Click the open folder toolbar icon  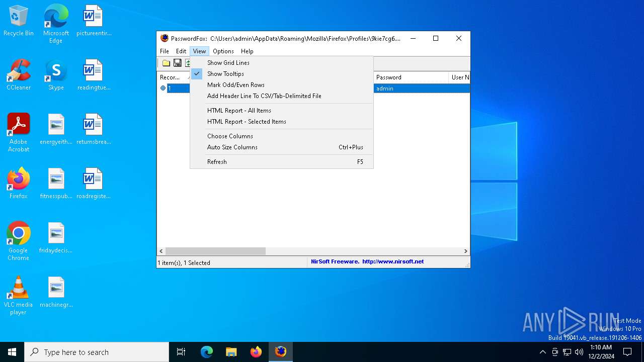coord(166,63)
